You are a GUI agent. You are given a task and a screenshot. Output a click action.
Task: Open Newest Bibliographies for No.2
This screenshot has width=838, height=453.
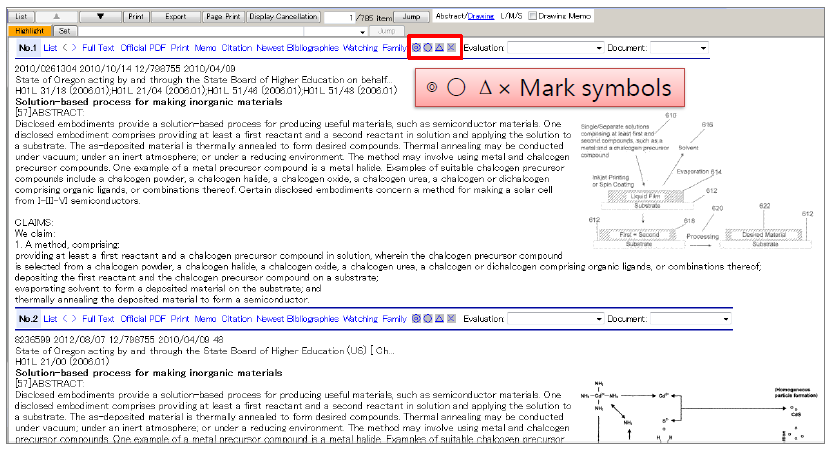tap(298, 318)
